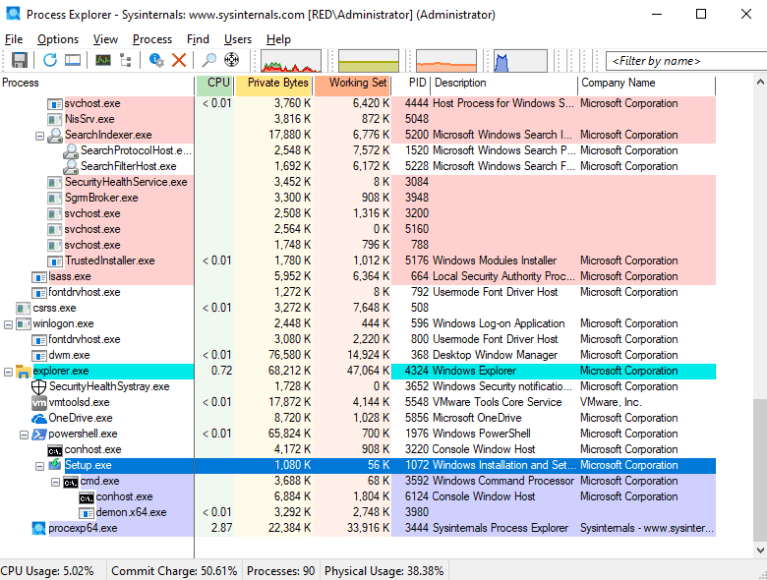Viewport: 767px width, 580px height.
Task: Sort by the Process column header
Action: (97, 83)
